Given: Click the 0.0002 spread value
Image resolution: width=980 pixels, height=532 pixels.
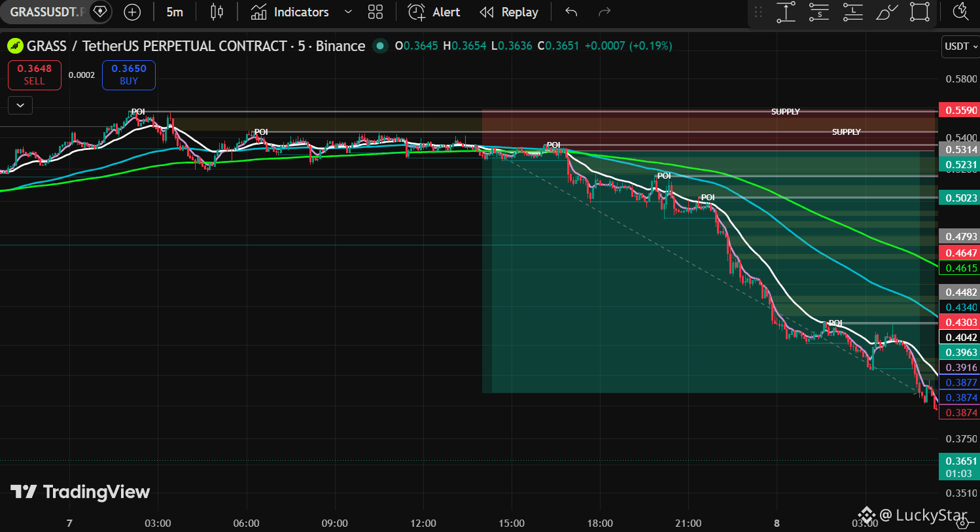Looking at the screenshot, I should coord(82,75).
